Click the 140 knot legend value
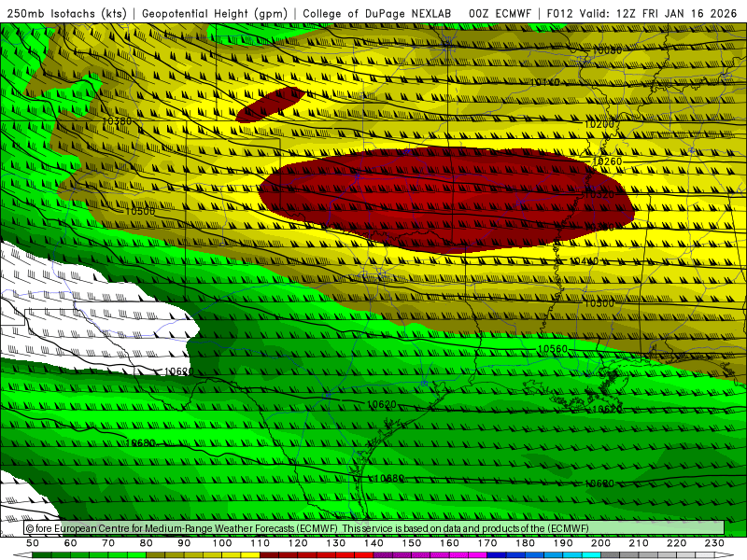The image size is (747, 560). tap(373, 543)
